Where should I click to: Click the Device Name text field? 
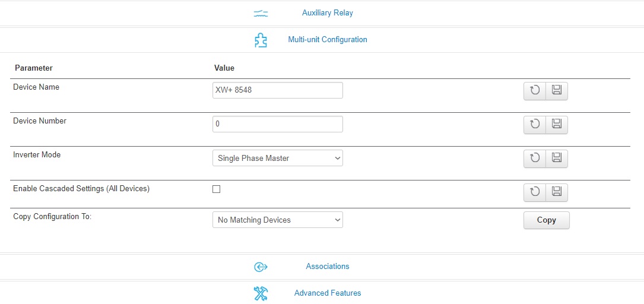click(x=277, y=90)
